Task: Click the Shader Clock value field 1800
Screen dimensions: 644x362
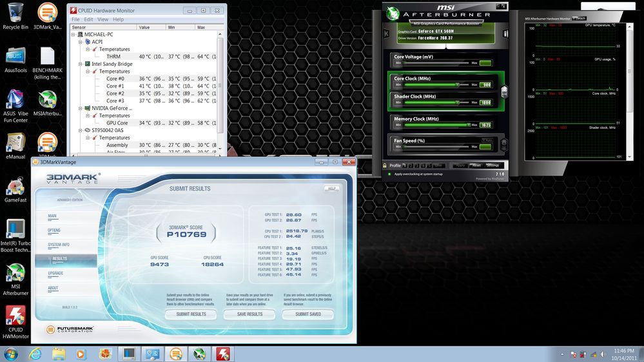Action: 486,102
